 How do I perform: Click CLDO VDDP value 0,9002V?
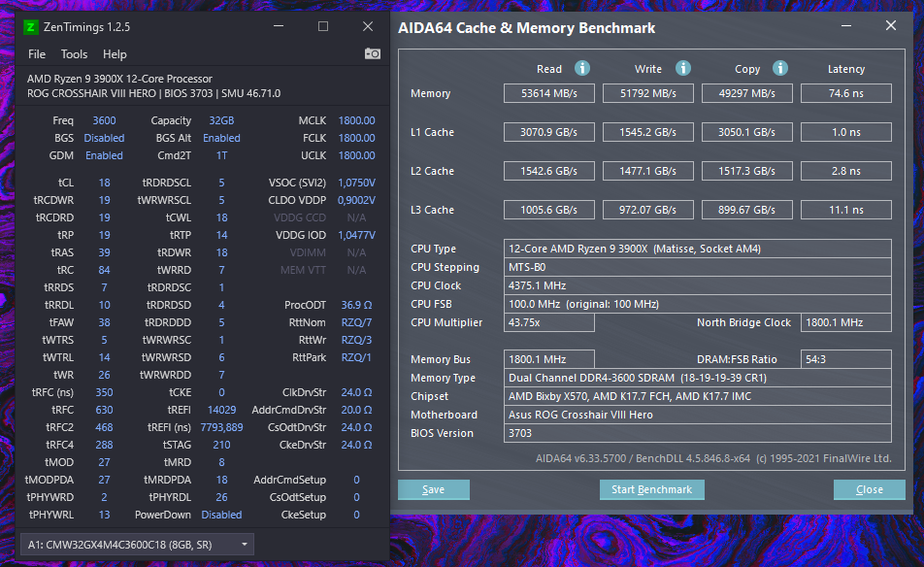pyautogui.click(x=356, y=200)
